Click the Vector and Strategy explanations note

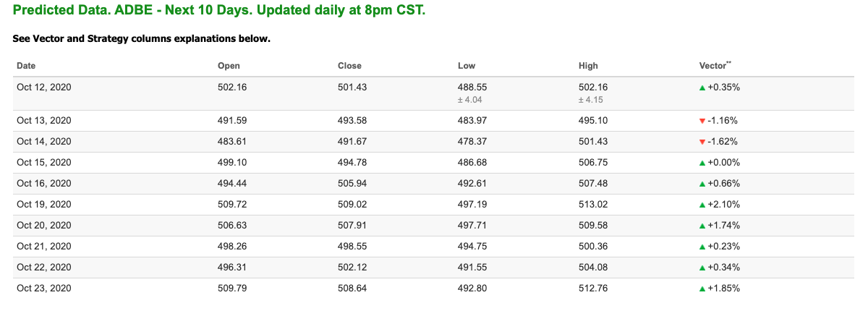click(142, 38)
